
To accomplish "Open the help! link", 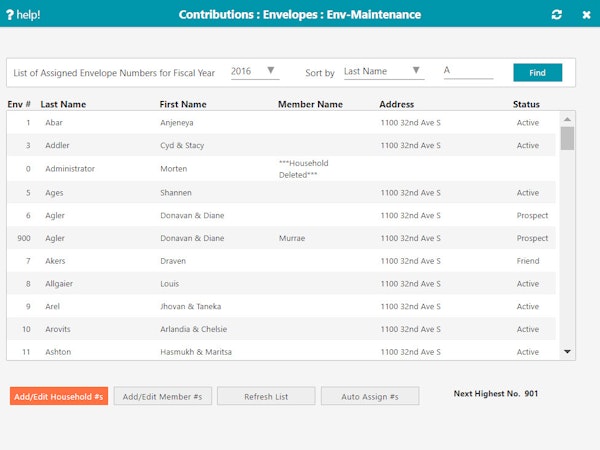I will click(23, 15).
